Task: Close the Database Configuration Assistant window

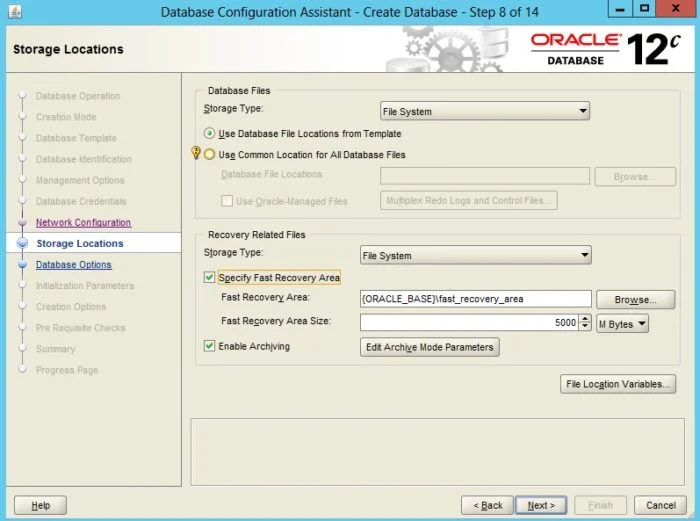Action: (x=675, y=9)
